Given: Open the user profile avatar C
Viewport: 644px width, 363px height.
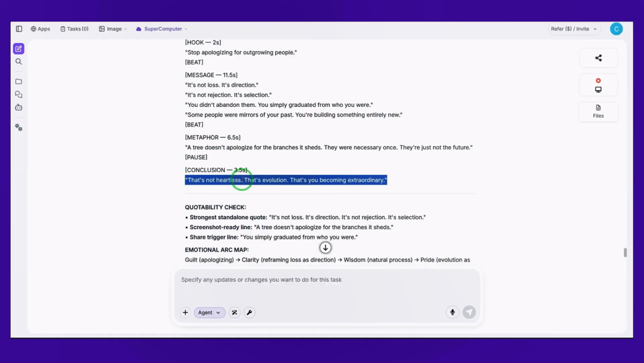Looking at the screenshot, I should coord(616,29).
